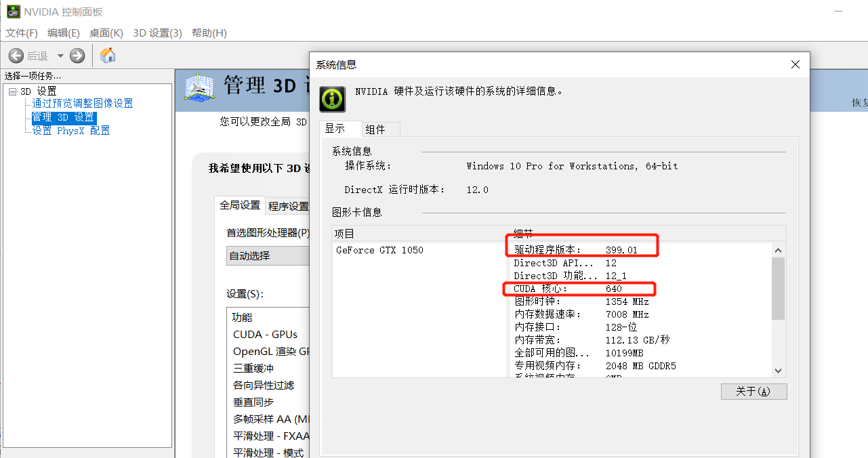Screen dimensions: 868x458
Task: Select GeForce GTX 1050 in item list
Action: 379,250
